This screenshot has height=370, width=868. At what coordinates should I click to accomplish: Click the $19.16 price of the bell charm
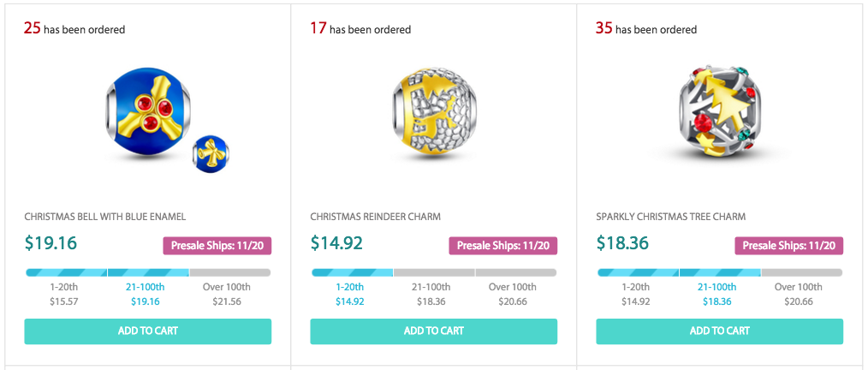click(x=51, y=243)
